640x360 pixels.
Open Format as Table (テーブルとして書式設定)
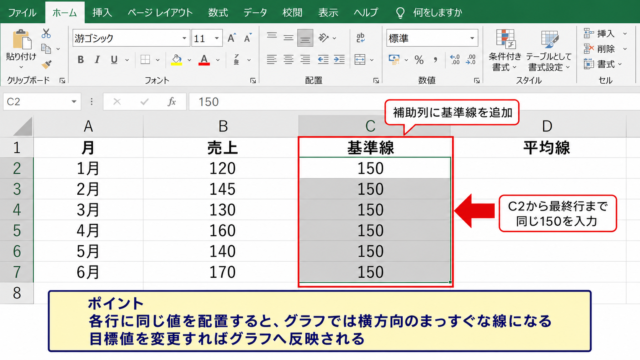(549, 50)
